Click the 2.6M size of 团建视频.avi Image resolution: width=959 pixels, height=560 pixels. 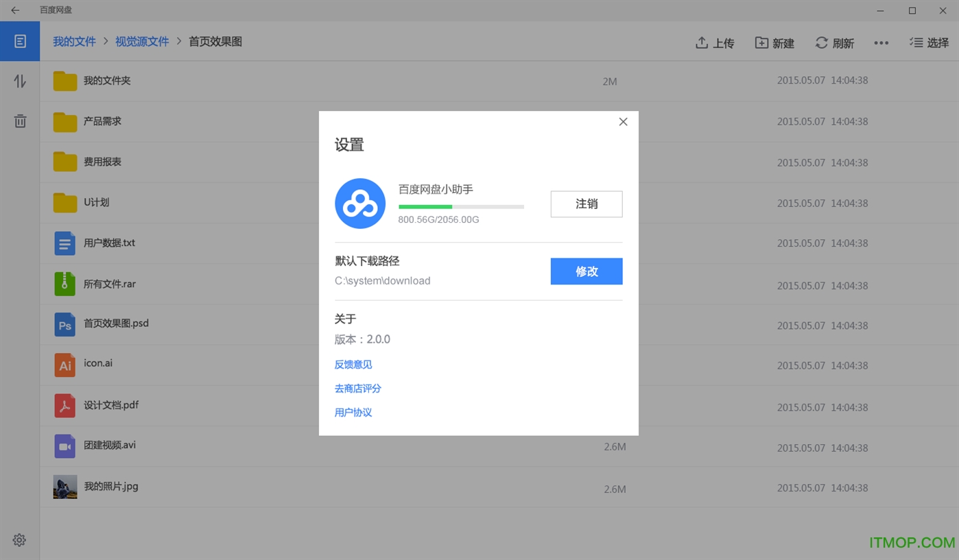[615, 447]
